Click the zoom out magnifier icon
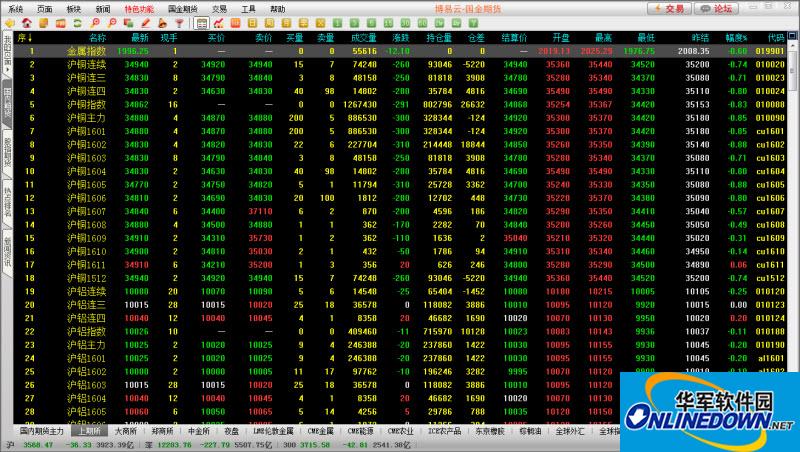800x452 pixels. pyautogui.click(x=112, y=23)
